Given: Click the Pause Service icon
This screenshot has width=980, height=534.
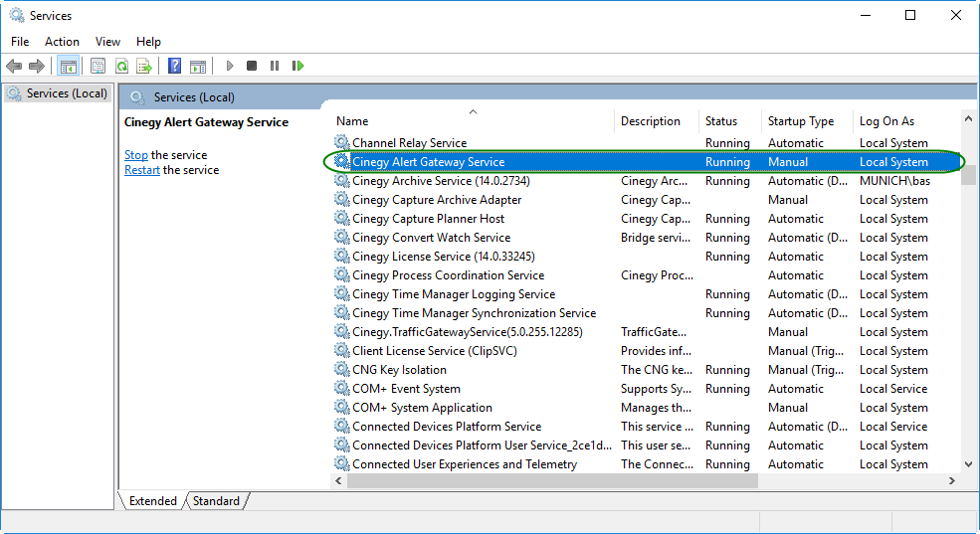Looking at the screenshot, I should [275, 66].
